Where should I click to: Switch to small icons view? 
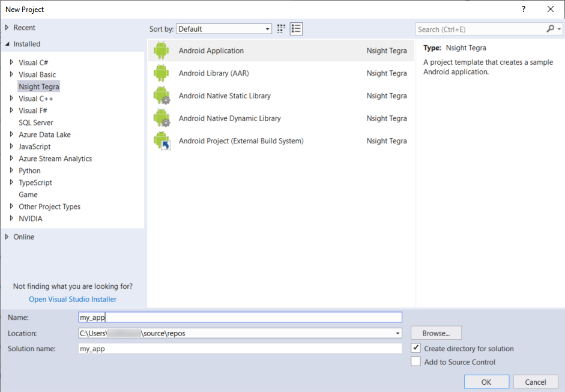coord(281,29)
